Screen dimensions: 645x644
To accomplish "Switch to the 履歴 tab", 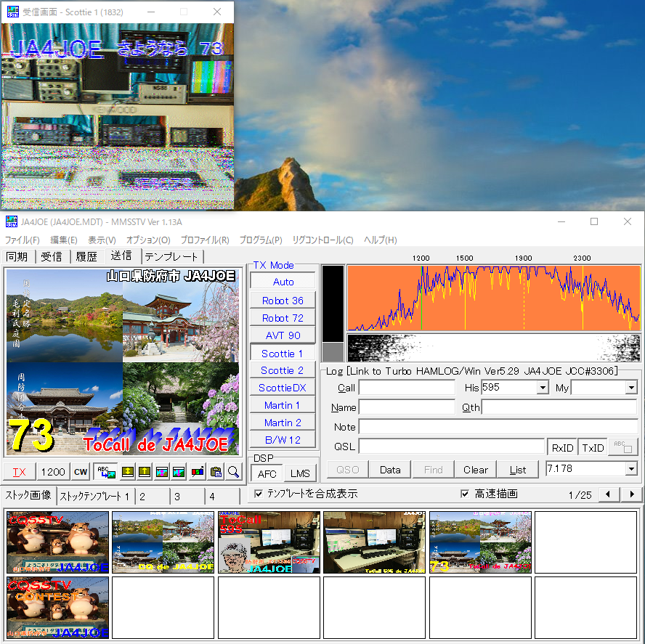I will tap(86, 256).
